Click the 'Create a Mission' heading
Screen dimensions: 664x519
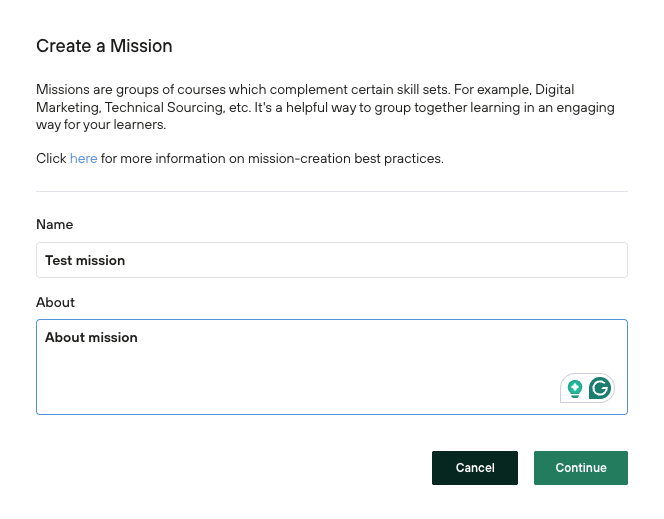tap(104, 46)
